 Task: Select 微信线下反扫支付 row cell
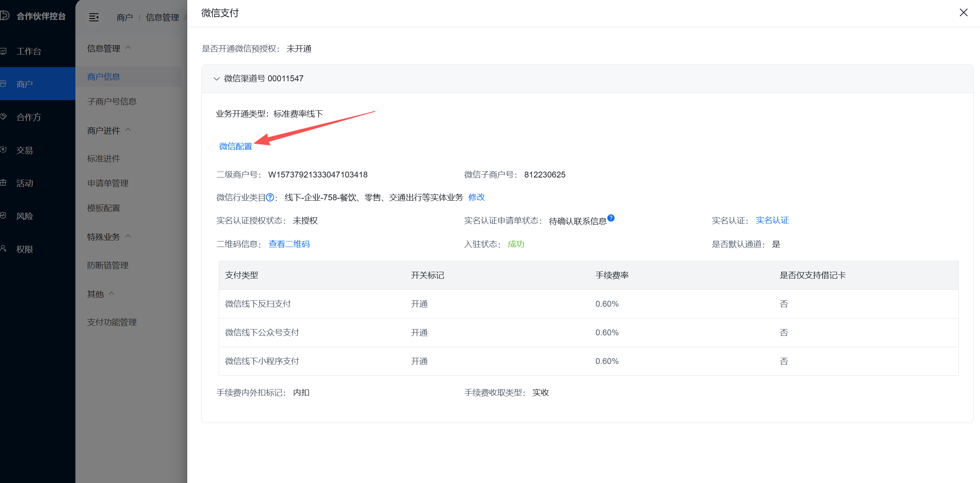[258, 304]
